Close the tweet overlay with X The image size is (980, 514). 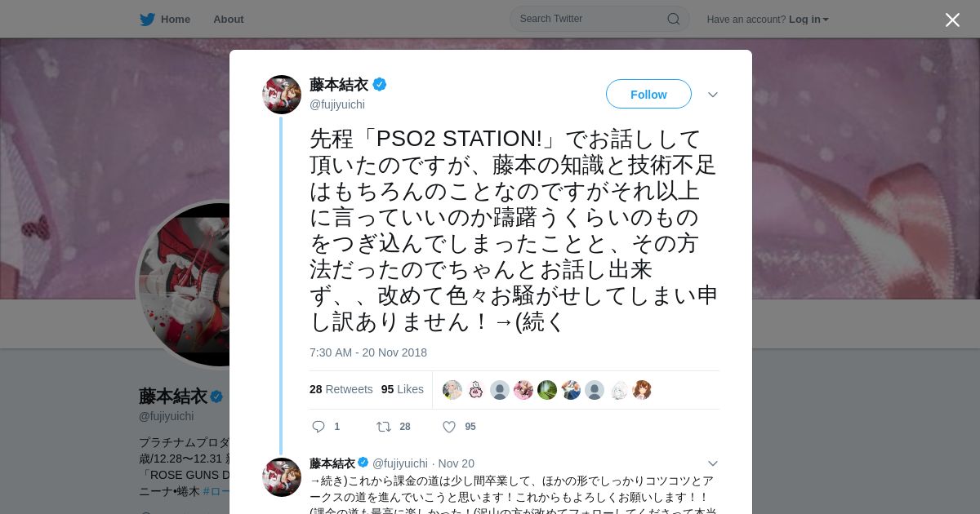point(952,20)
